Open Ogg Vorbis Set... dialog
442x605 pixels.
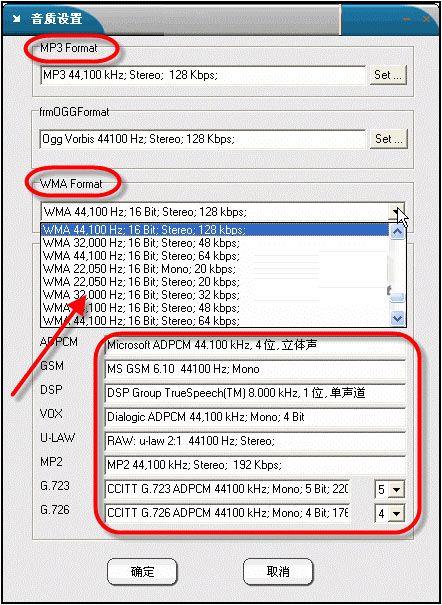(x=388, y=139)
